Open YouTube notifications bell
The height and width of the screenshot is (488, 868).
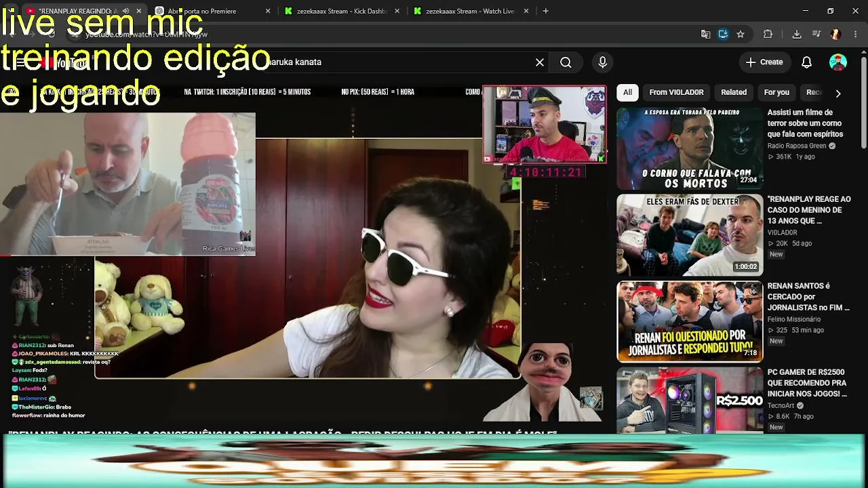[x=806, y=62]
